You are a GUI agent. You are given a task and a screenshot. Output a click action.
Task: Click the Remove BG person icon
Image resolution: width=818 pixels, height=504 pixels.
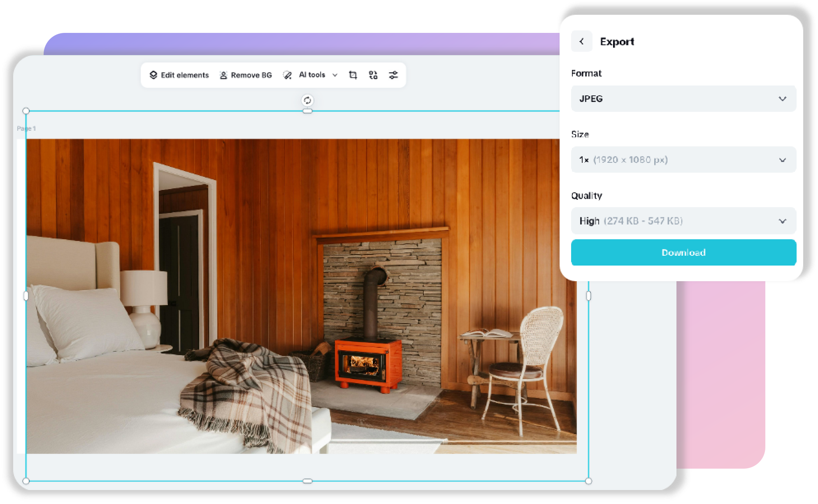223,75
